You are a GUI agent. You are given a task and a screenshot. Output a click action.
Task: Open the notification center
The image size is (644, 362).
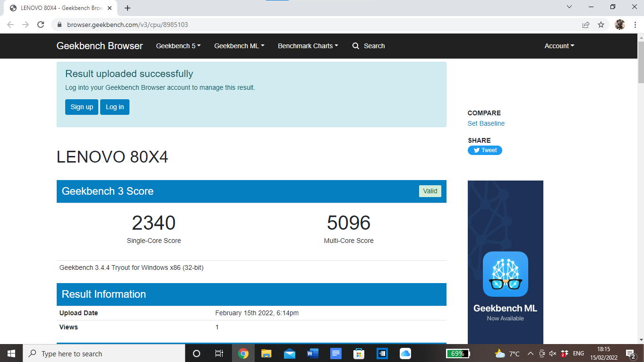[x=630, y=353]
